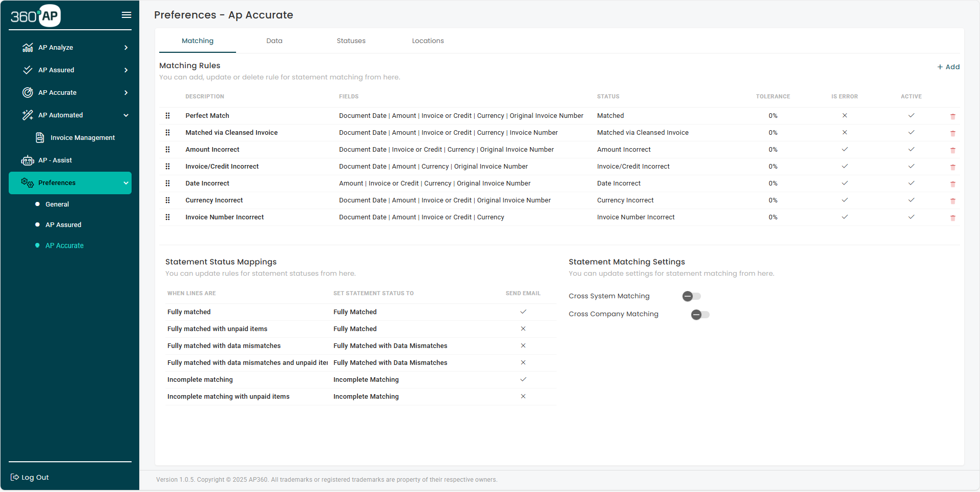Collapse the Preferences section
Viewport: 980px width, 492px height.
point(125,182)
